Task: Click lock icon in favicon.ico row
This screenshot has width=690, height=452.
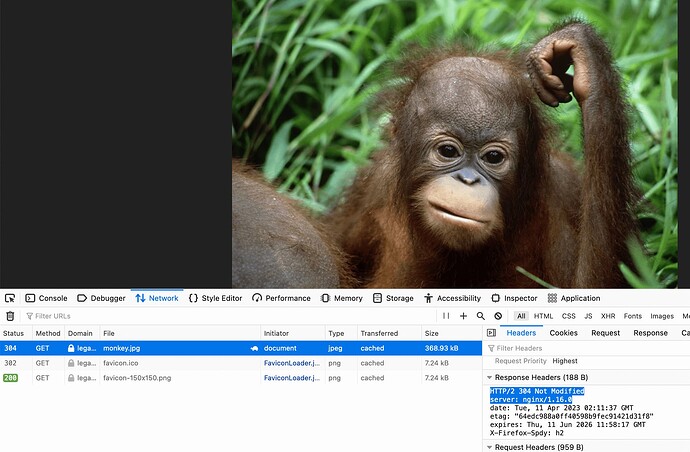Action: pos(71,363)
